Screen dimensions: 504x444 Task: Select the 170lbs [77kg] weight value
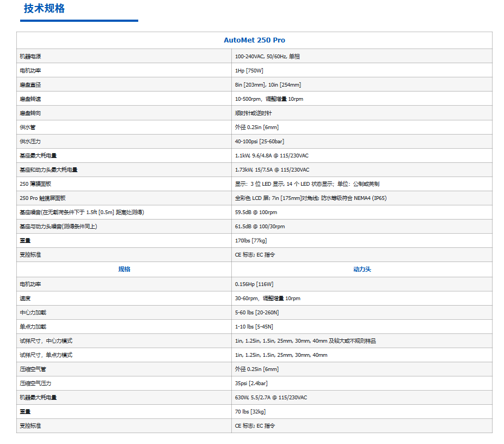coord(251,240)
